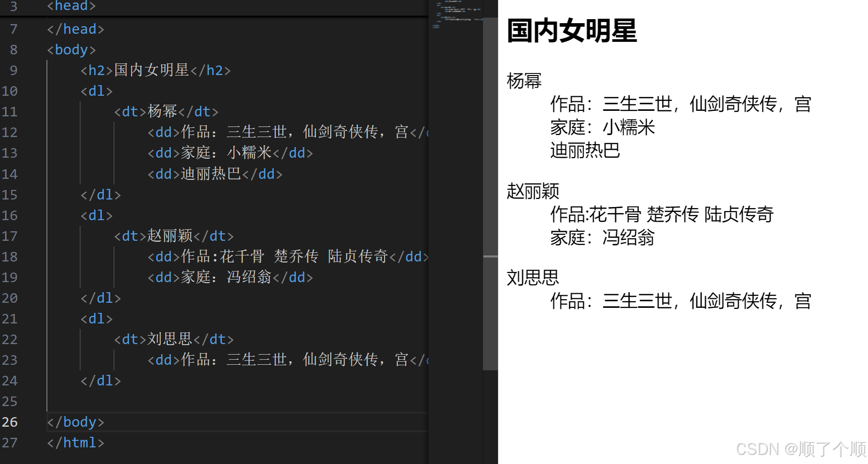Click code line 12 starting with 作品：三生三世

coord(288,132)
